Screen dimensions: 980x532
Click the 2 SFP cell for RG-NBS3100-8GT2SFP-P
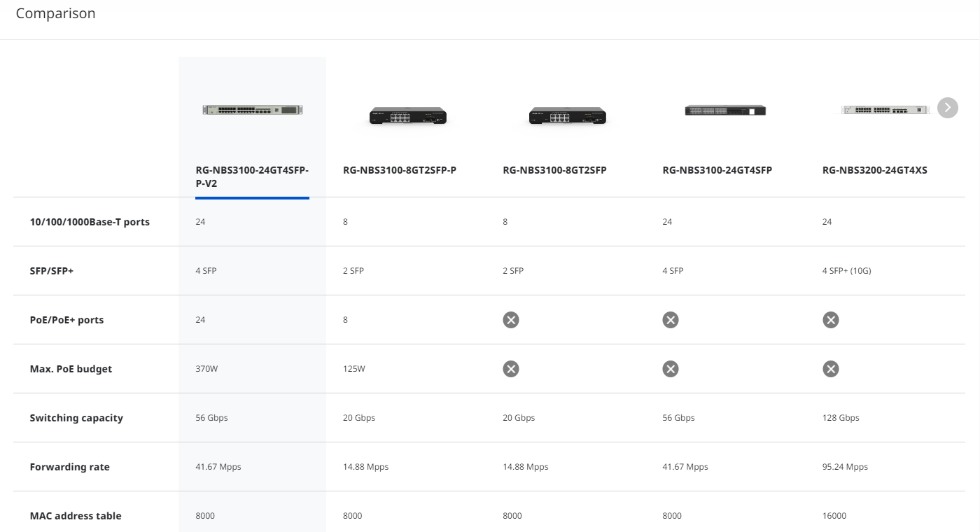click(353, 271)
